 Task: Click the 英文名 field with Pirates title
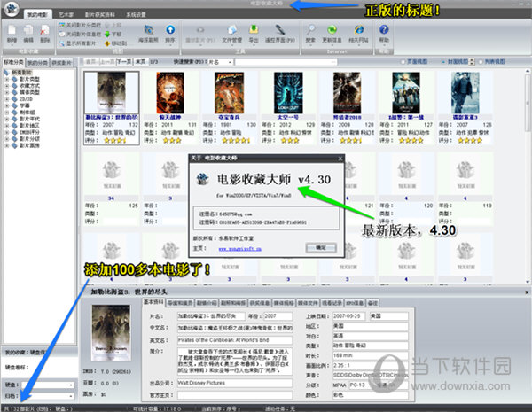point(235,340)
